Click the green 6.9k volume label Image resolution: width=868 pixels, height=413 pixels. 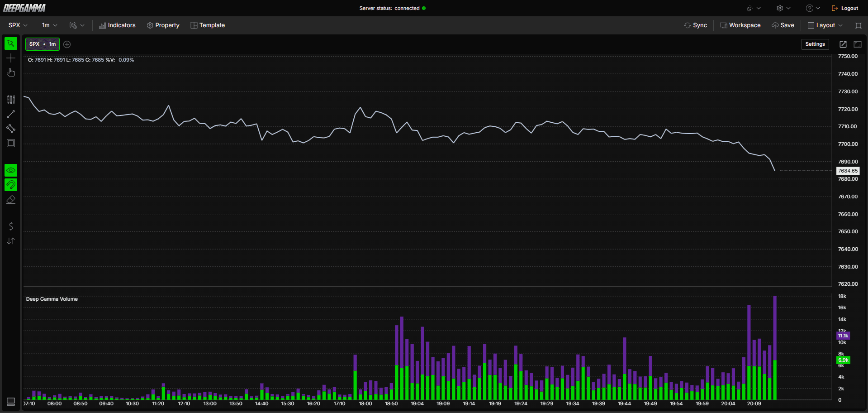[843, 360]
